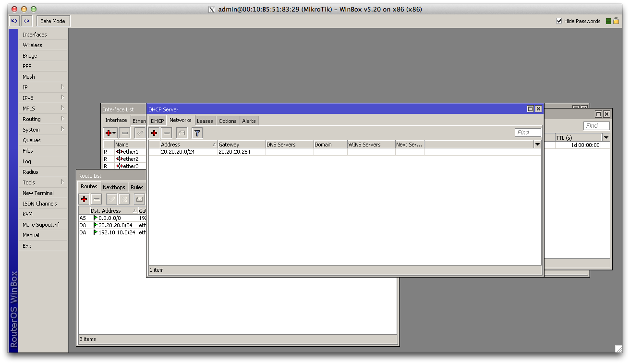Switch to the Alerts tab
Screen dimensions: 630x364
[249, 121]
